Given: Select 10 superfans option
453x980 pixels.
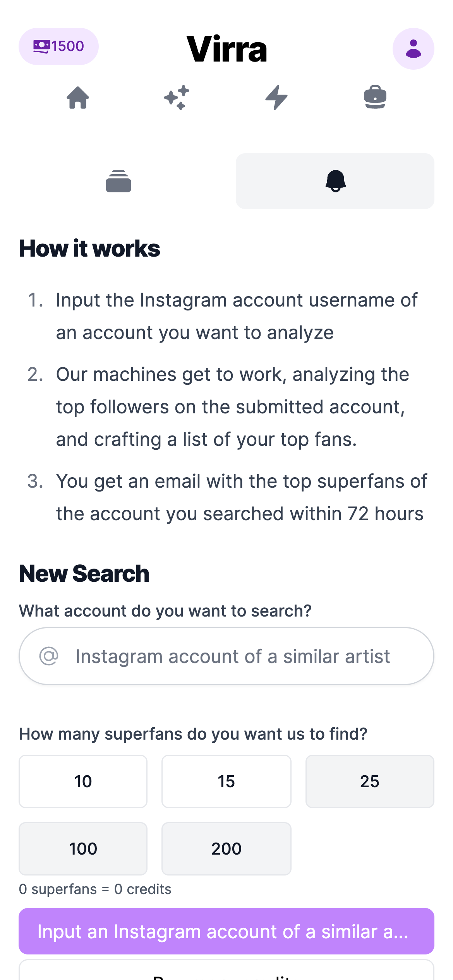Looking at the screenshot, I should tap(83, 781).
